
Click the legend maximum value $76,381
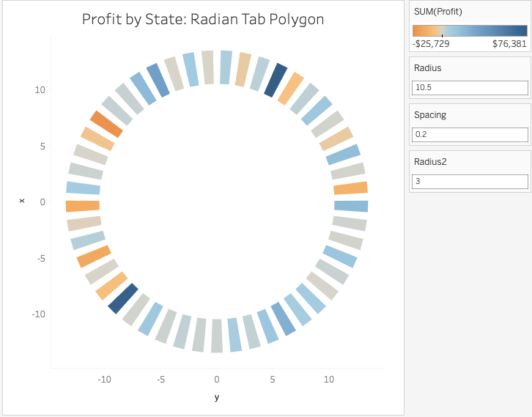click(x=509, y=44)
